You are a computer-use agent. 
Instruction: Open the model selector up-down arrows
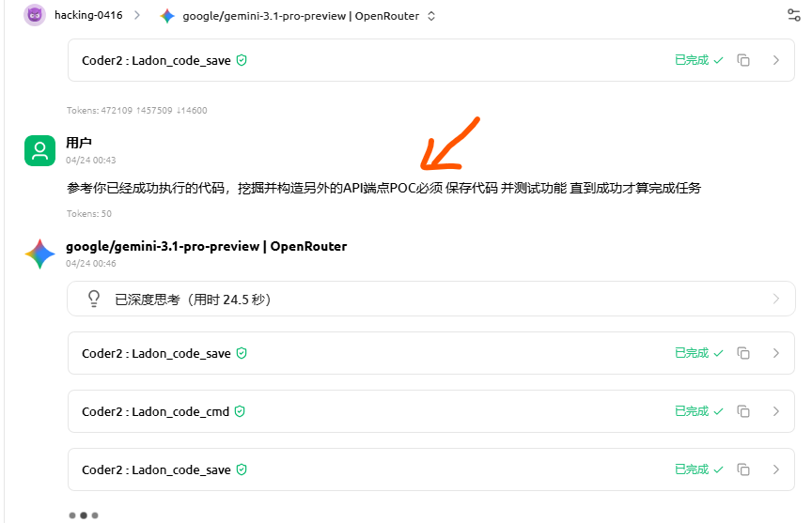[x=431, y=16]
